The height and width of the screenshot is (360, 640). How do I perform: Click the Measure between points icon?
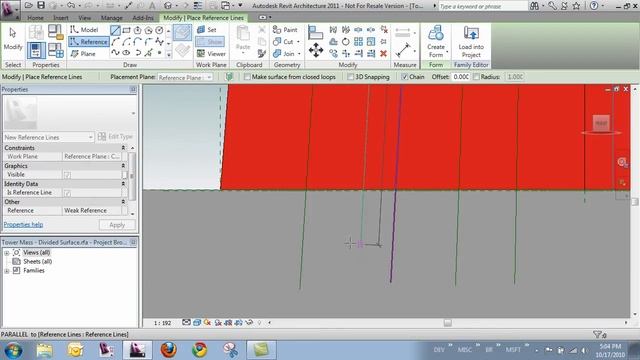403,51
